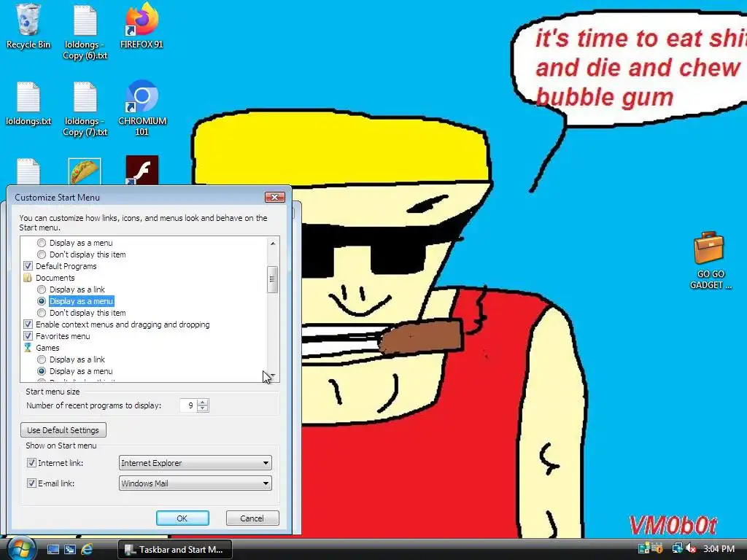
Task: Select the Flash Player shortcut icon
Action: point(142,171)
